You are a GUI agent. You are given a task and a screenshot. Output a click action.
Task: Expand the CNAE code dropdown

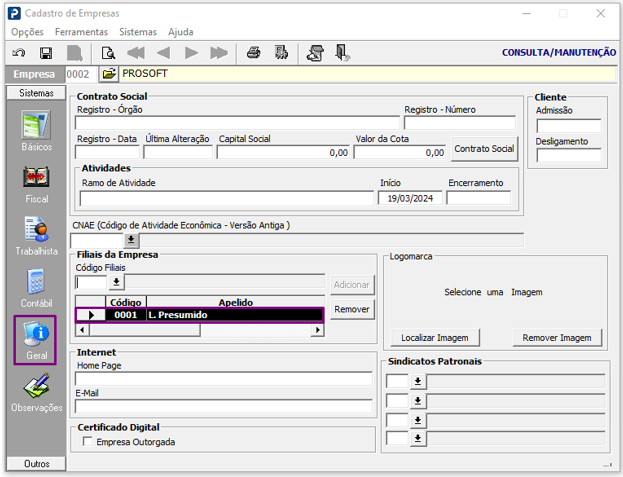[131, 241]
